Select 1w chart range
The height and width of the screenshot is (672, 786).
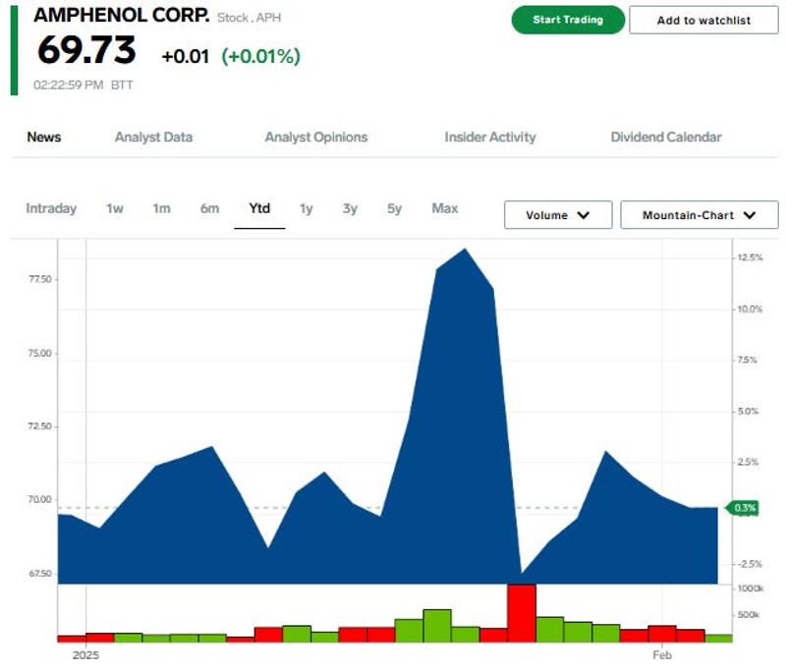(x=115, y=208)
